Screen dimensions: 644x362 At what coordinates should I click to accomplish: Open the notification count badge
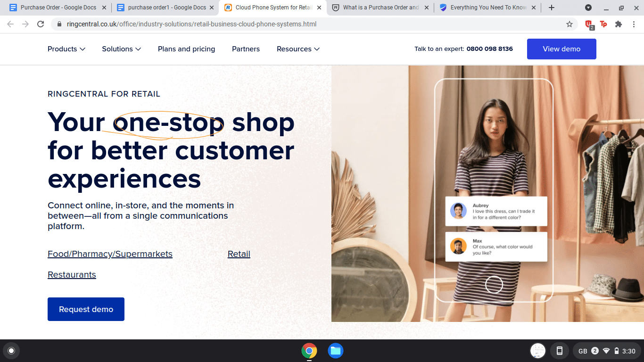pyautogui.click(x=595, y=351)
